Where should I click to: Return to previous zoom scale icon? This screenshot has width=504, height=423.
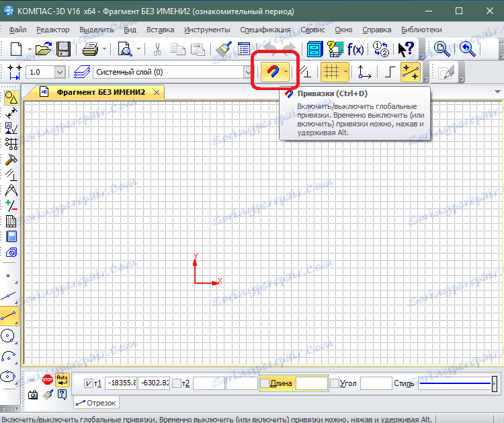467,49
